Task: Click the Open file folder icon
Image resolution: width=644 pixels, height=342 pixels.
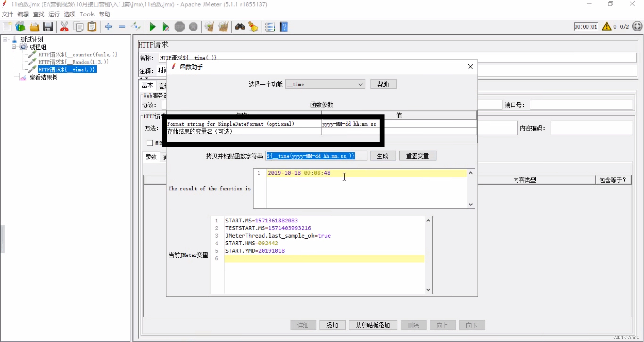Action: [34, 27]
